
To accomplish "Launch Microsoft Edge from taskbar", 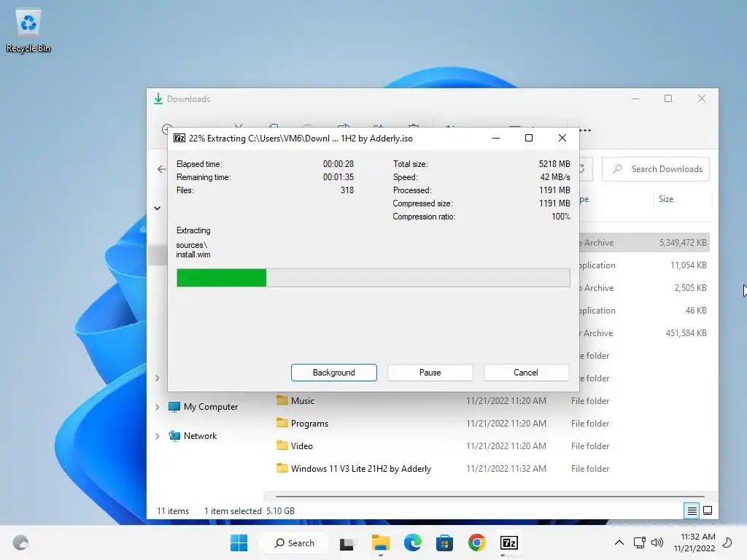I will pyautogui.click(x=413, y=542).
